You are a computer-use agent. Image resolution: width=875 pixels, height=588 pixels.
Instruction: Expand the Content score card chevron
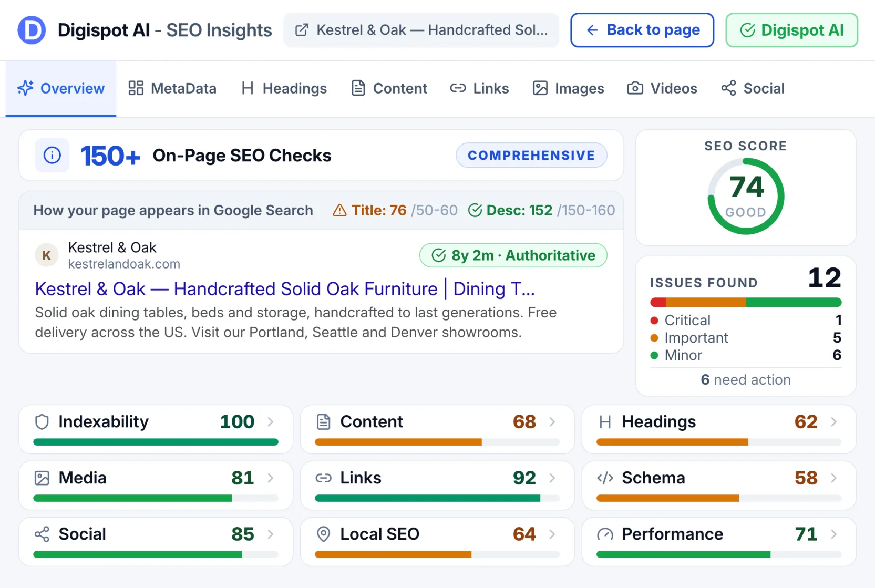click(552, 422)
